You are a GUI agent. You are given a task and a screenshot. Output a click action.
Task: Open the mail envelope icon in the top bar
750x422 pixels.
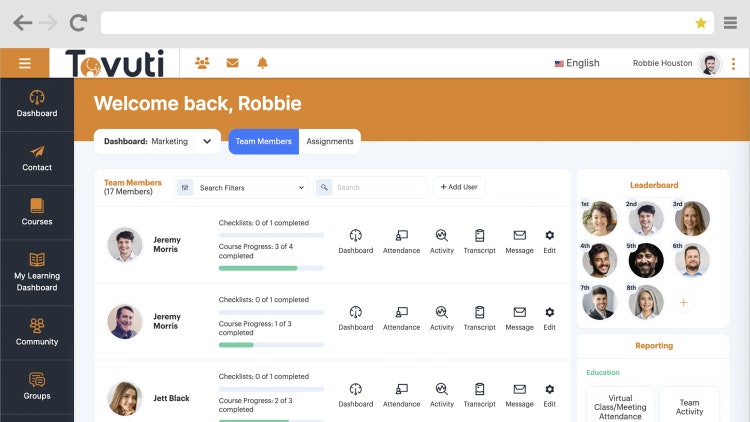pyautogui.click(x=232, y=63)
